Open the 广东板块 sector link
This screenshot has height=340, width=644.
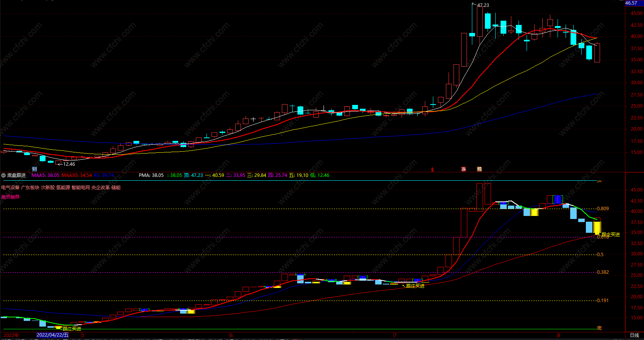click(x=30, y=188)
